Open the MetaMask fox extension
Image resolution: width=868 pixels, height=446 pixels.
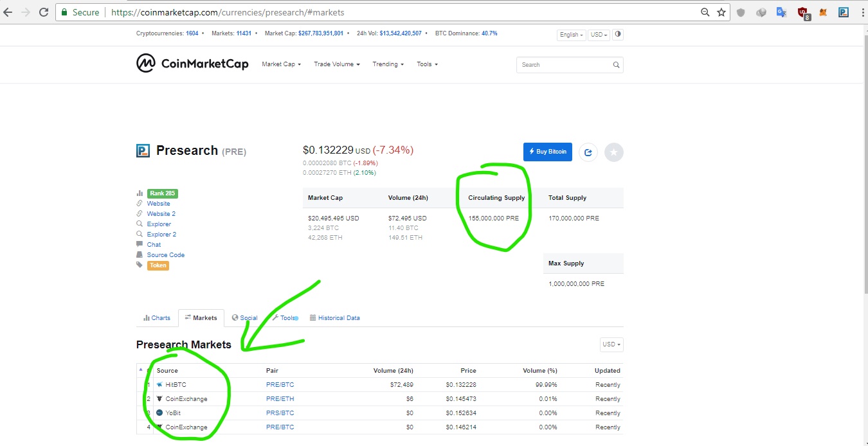[x=823, y=12]
